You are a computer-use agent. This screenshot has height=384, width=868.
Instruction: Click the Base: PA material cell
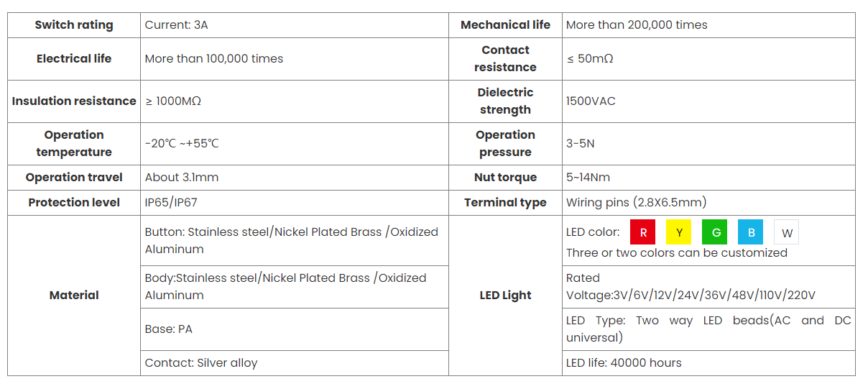tap(169, 329)
